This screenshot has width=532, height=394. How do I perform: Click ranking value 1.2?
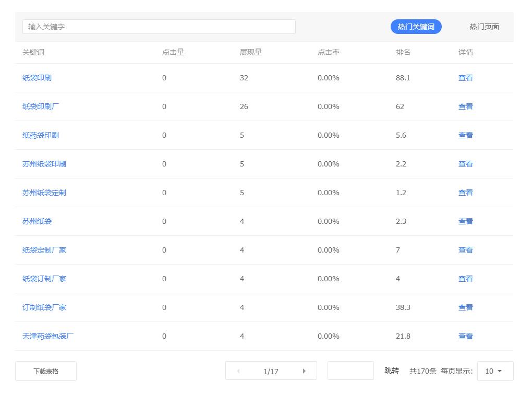click(x=401, y=193)
